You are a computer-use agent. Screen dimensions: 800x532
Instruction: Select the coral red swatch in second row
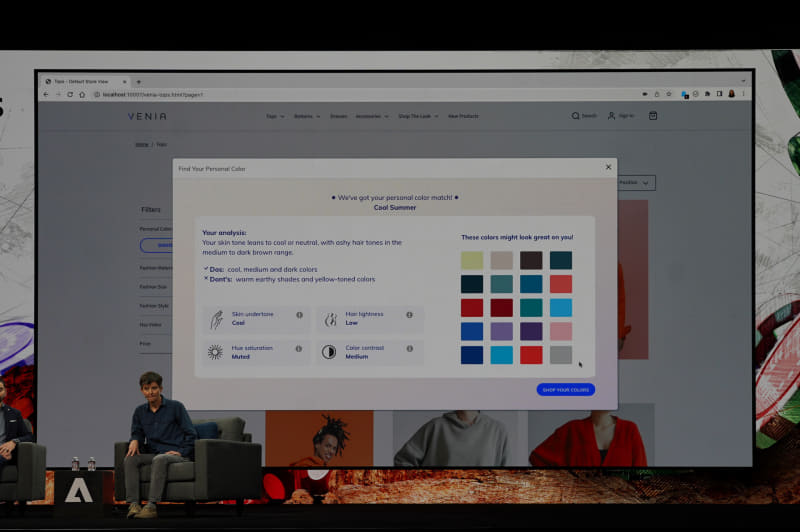pyautogui.click(x=561, y=284)
